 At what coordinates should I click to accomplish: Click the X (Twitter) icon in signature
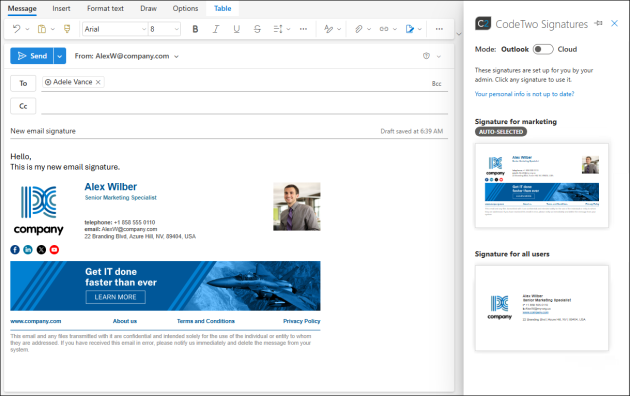(x=41, y=250)
